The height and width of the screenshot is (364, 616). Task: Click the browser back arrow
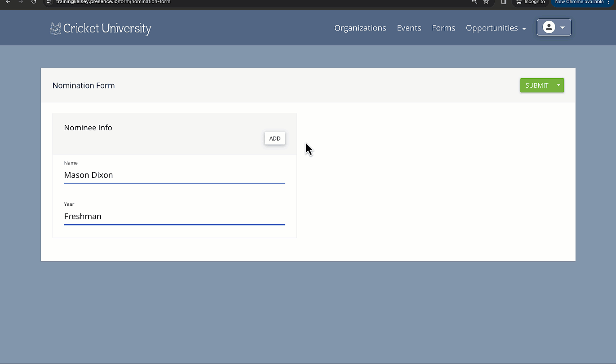[x=8, y=2]
